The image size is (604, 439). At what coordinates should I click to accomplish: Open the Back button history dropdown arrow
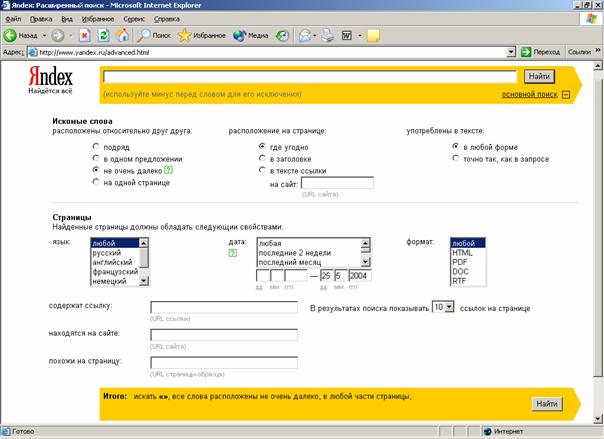pos(44,35)
